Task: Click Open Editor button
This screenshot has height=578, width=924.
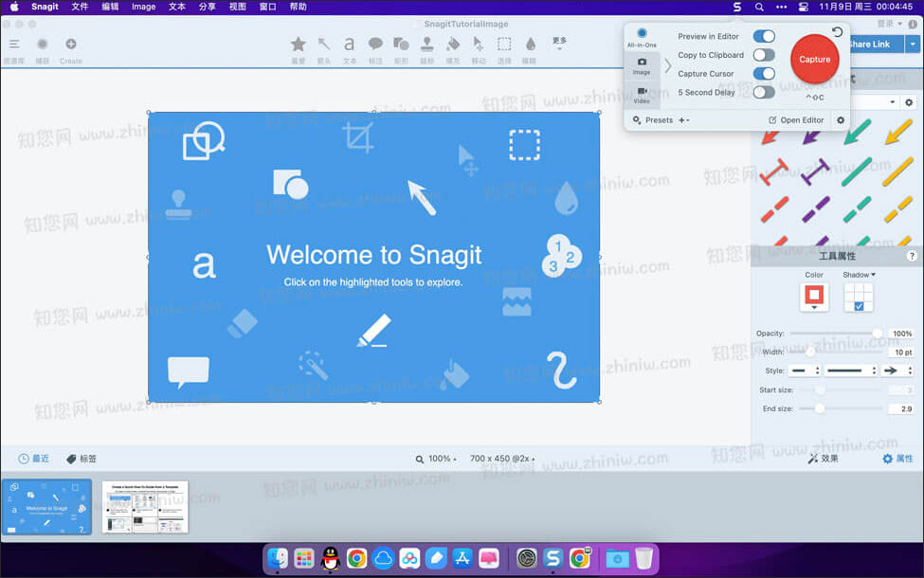Action: (796, 120)
